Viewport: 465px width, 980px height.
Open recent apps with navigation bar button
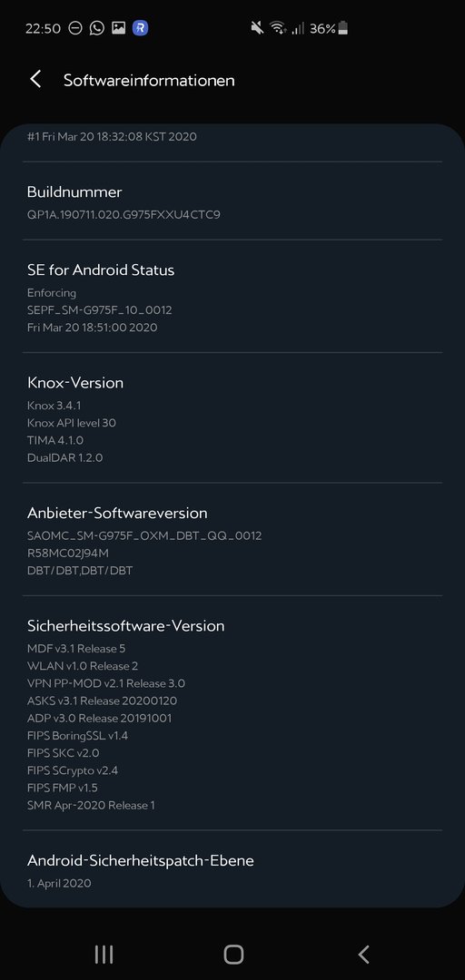[104, 955]
